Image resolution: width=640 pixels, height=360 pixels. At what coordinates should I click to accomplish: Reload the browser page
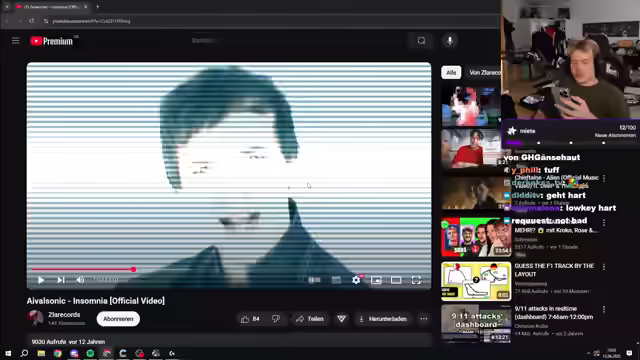(31, 21)
